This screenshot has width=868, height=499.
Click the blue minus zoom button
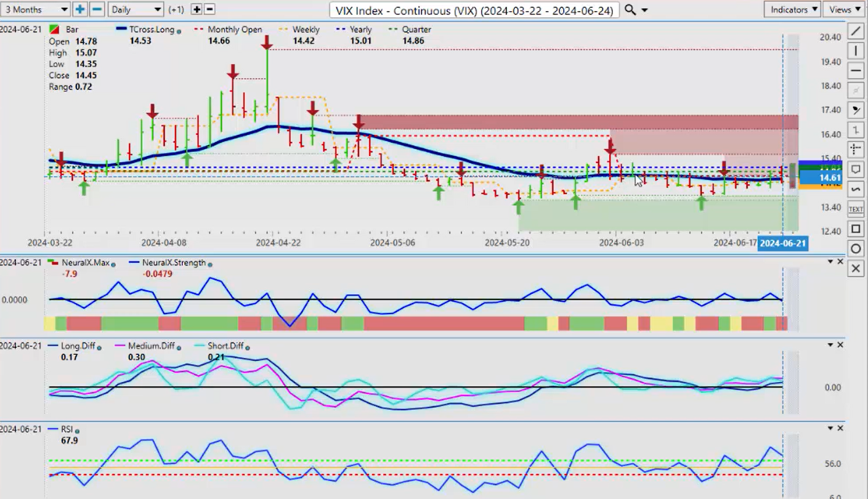(97, 9)
